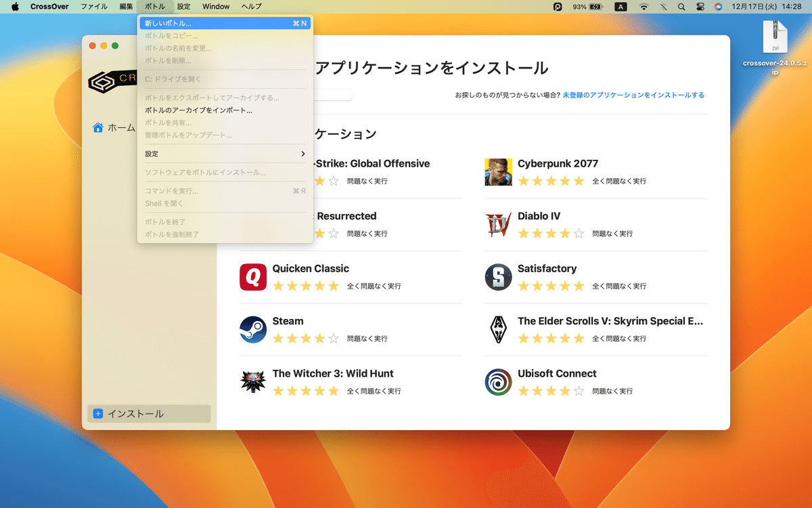This screenshot has height=508, width=812.
Task: Select the Satisfactory title
Action: [x=547, y=269]
